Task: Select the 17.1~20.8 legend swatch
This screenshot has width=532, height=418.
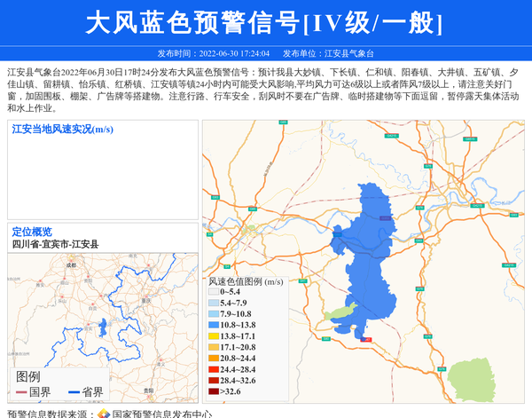Action: pyautogui.click(x=214, y=347)
